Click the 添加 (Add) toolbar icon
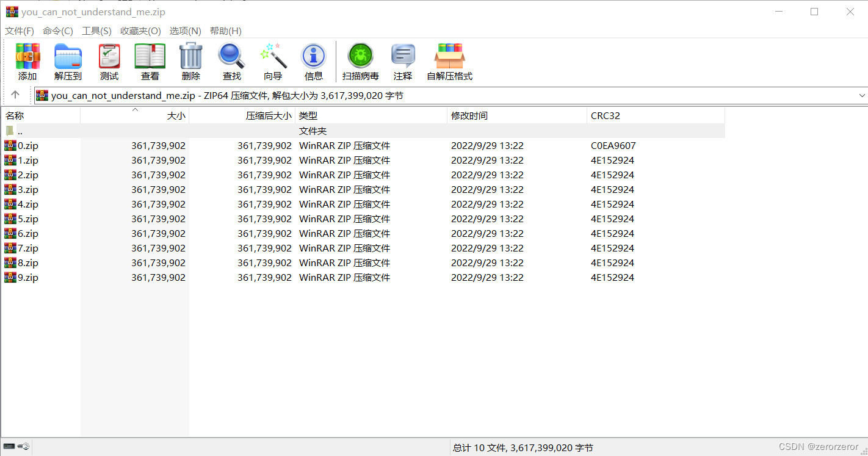This screenshot has height=456, width=868. [27, 56]
